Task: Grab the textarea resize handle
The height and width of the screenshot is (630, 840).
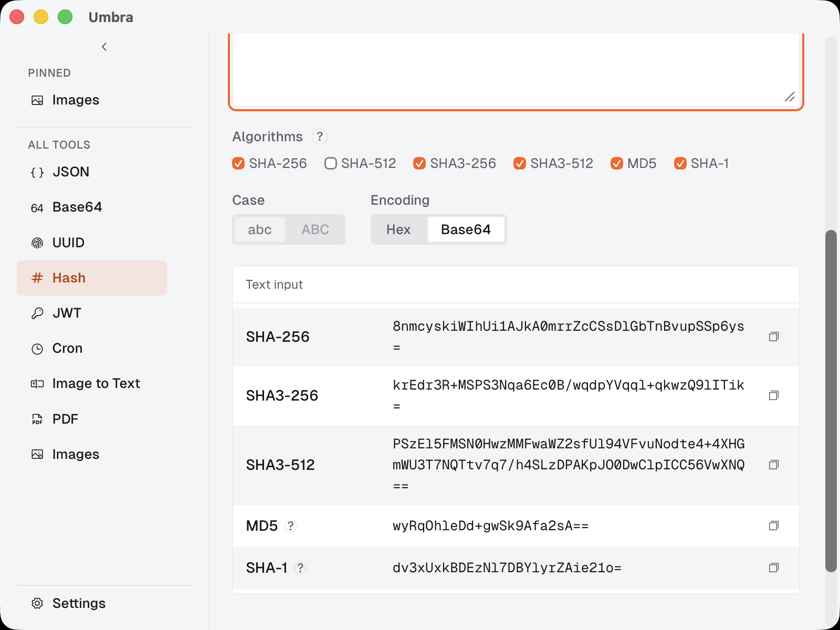Action: tap(790, 97)
